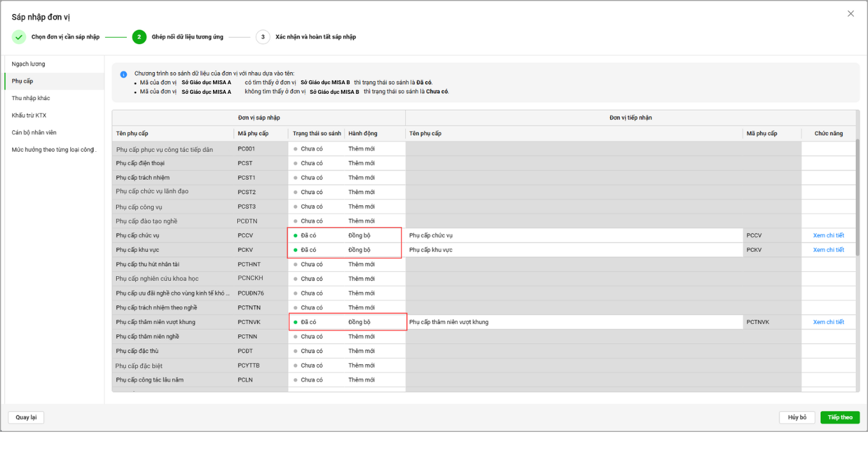Screen dimensions: 868x460
Task: Click Đồng bộ action for PCTNVK row
Action: click(359, 322)
